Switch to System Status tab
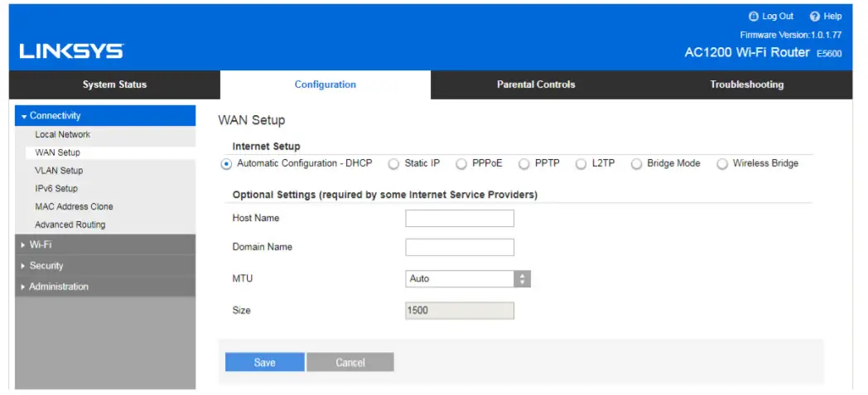868x395 pixels. click(114, 84)
